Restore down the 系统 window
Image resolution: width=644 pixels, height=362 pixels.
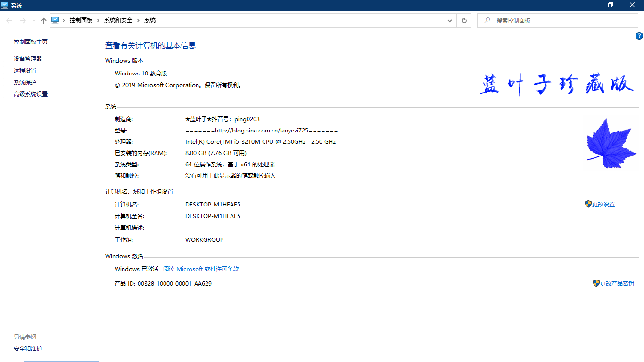pyautogui.click(x=611, y=5)
